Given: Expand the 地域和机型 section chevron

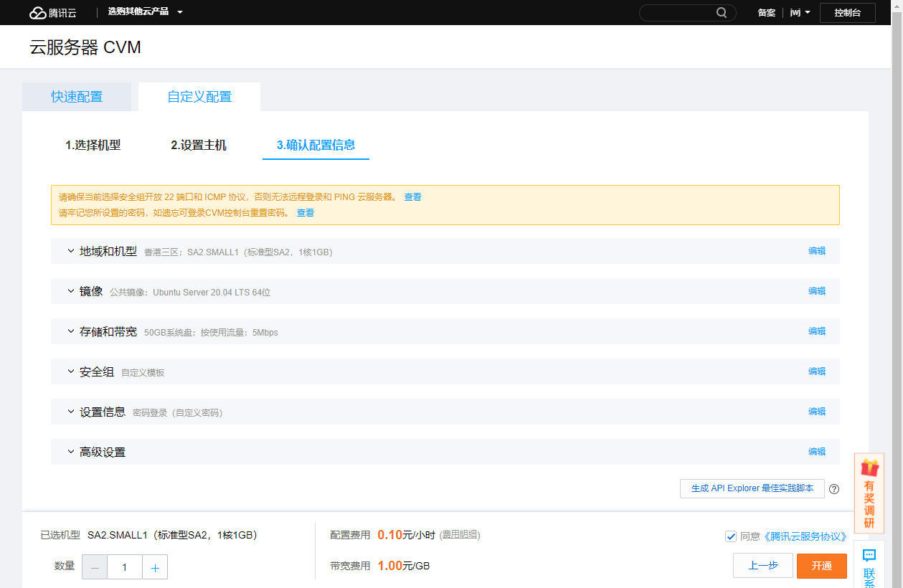Looking at the screenshot, I should (x=70, y=251).
